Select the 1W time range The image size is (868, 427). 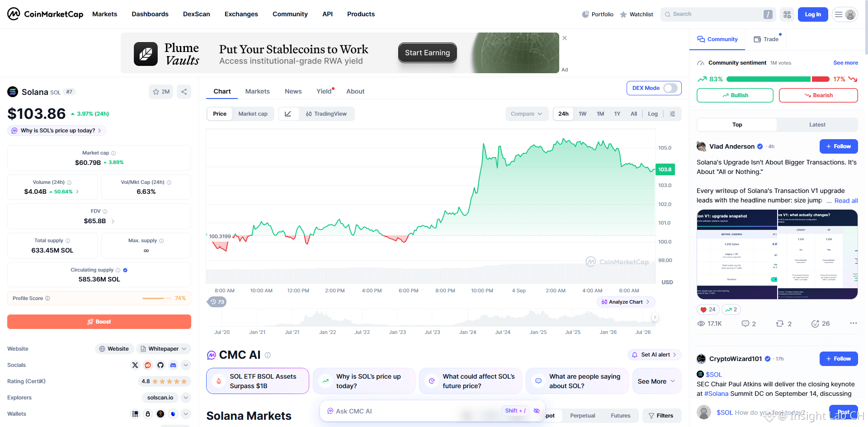click(x=583, y=114)
